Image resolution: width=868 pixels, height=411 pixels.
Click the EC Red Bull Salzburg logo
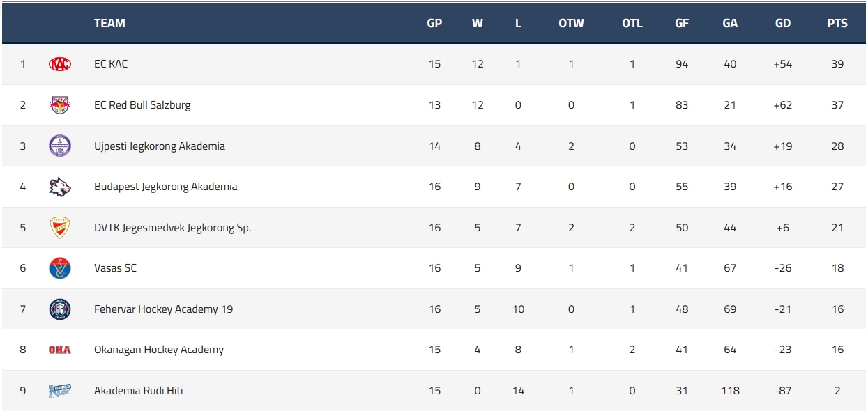[x=60, y=105]
